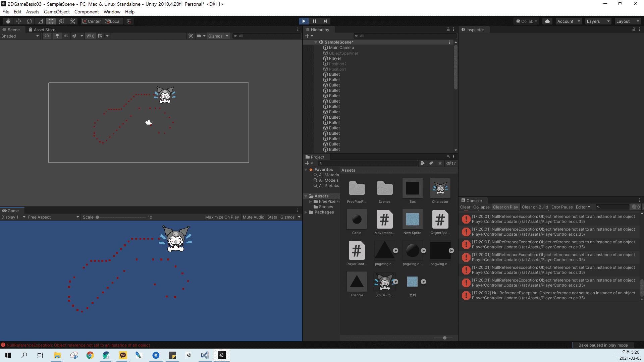644x362 pixels.
Task: Select Player object in Hierarchy
Action: pos(335,58)
